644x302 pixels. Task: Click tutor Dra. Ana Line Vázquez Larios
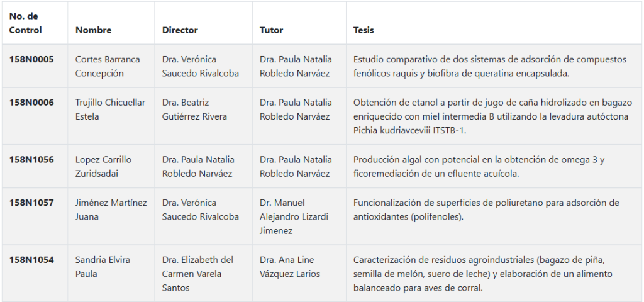290,267
